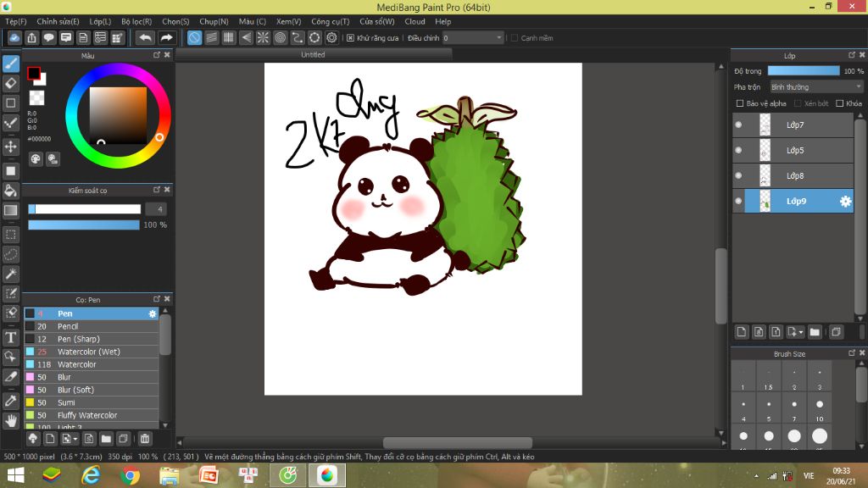Create a layer folder

pyautogui.click(x=815, y=332)
